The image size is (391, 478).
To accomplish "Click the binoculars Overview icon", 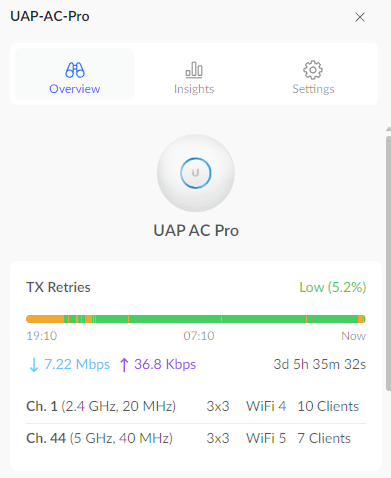I will pos(75,70).
